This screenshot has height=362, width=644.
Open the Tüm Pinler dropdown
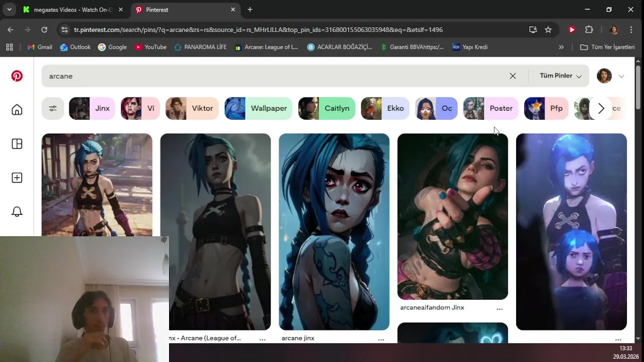click(560, 76)
